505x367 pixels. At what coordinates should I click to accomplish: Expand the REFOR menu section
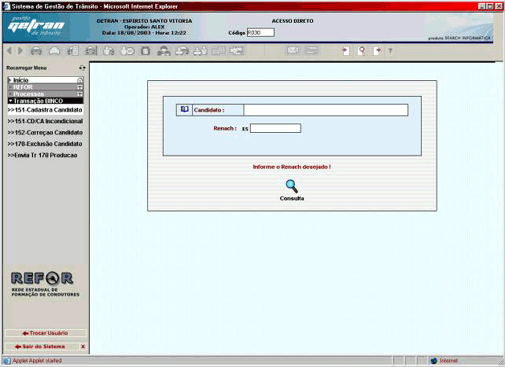pos(45,87)
